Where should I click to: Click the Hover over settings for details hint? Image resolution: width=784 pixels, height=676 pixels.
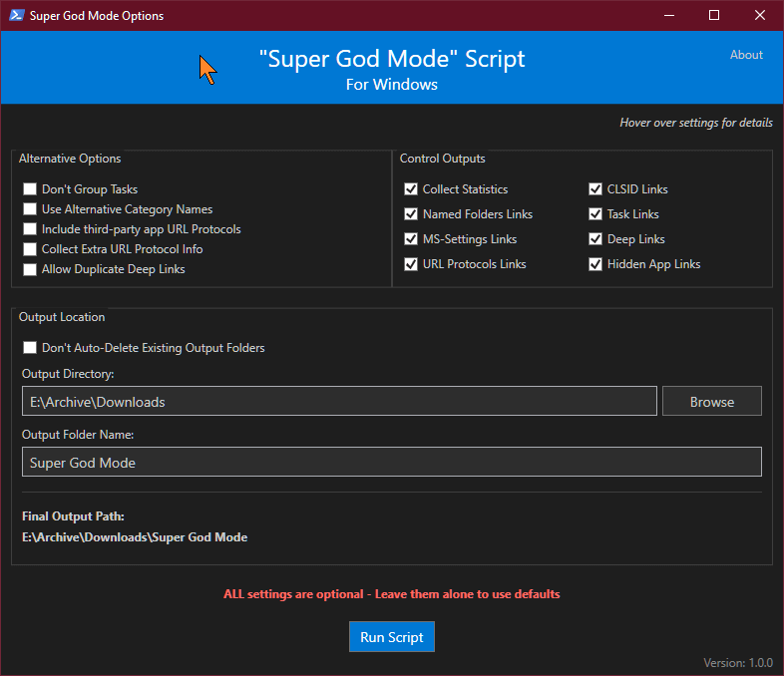(696, 123)
